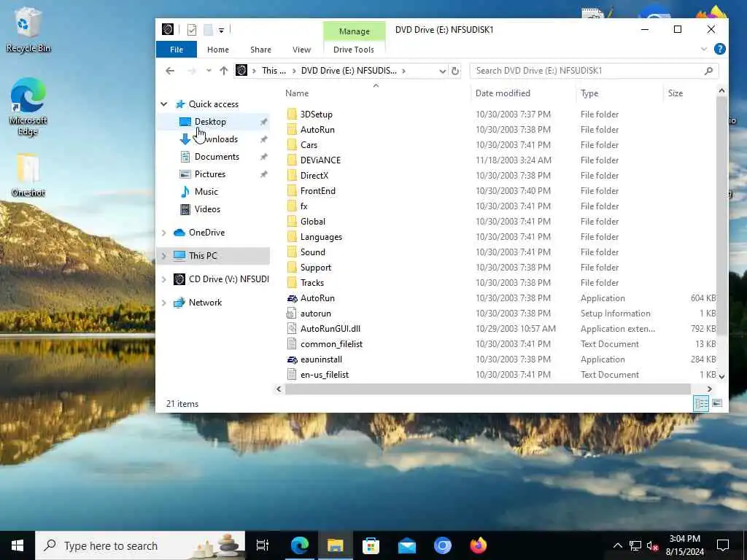Select the 3DSetup folder icon

pos(292,114)
